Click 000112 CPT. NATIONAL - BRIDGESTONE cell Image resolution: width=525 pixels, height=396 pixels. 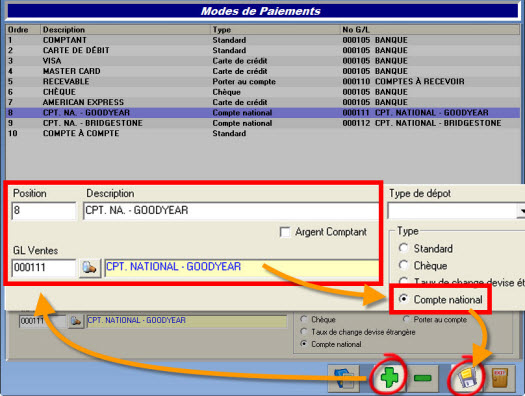422,123
